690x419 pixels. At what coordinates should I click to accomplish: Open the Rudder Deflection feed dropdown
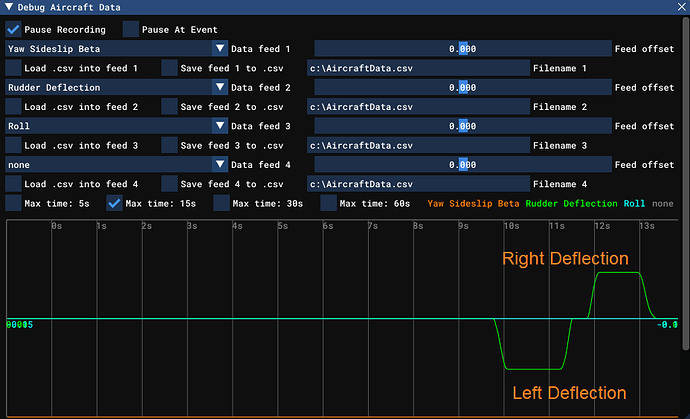click(x=116, y=87)
